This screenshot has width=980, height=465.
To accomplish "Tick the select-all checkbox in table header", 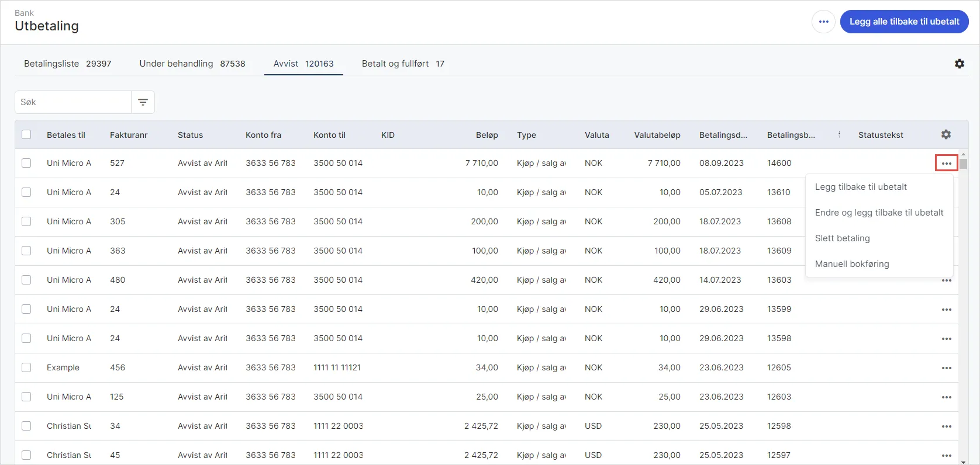I will tap(26, 135).
